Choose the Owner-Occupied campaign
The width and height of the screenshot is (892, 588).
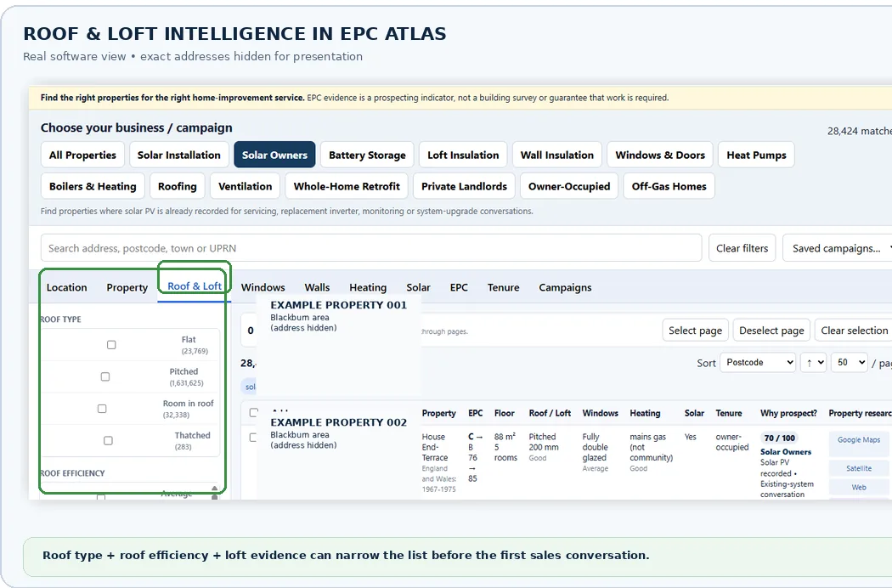pos(569,186)
